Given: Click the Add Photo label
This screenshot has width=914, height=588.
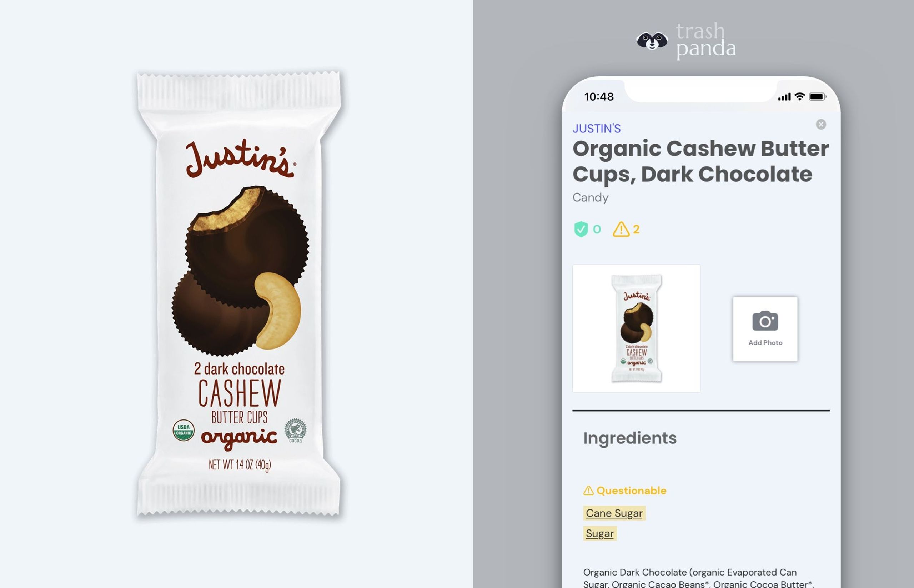Looking at the screenshot, I should tap(765, 343).
